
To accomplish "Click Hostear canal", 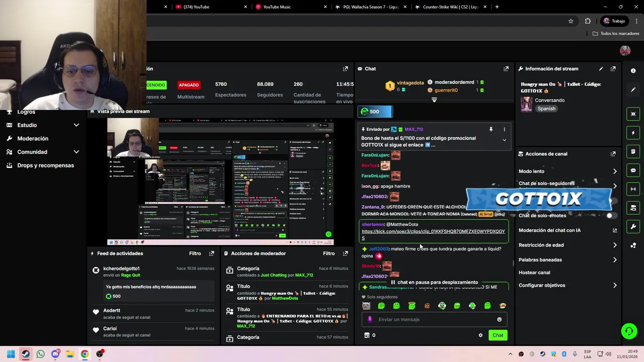I will click(534, 273).
